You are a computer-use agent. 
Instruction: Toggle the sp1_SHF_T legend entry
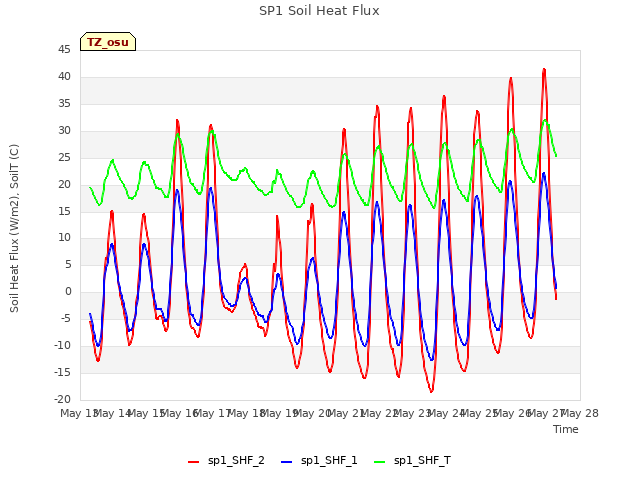point(412,461)
